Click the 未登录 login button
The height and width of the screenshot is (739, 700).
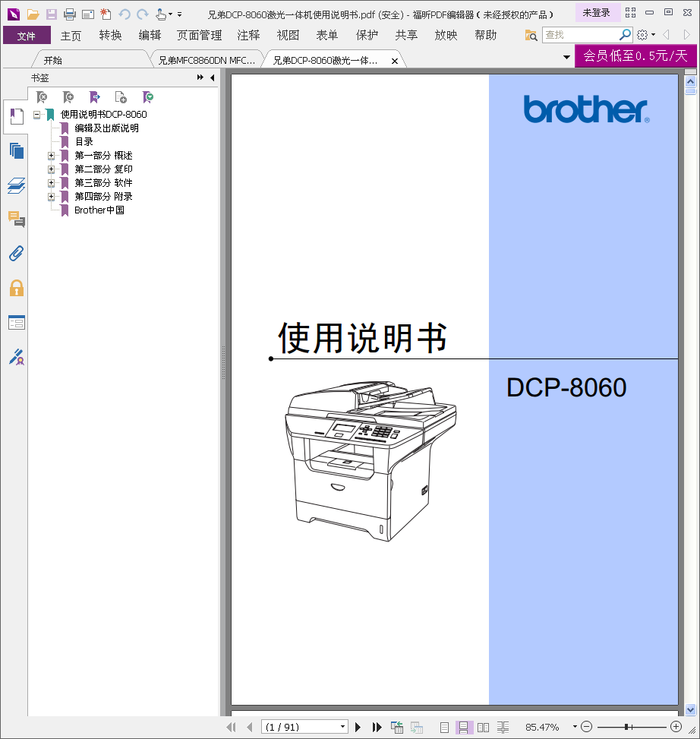596,13
